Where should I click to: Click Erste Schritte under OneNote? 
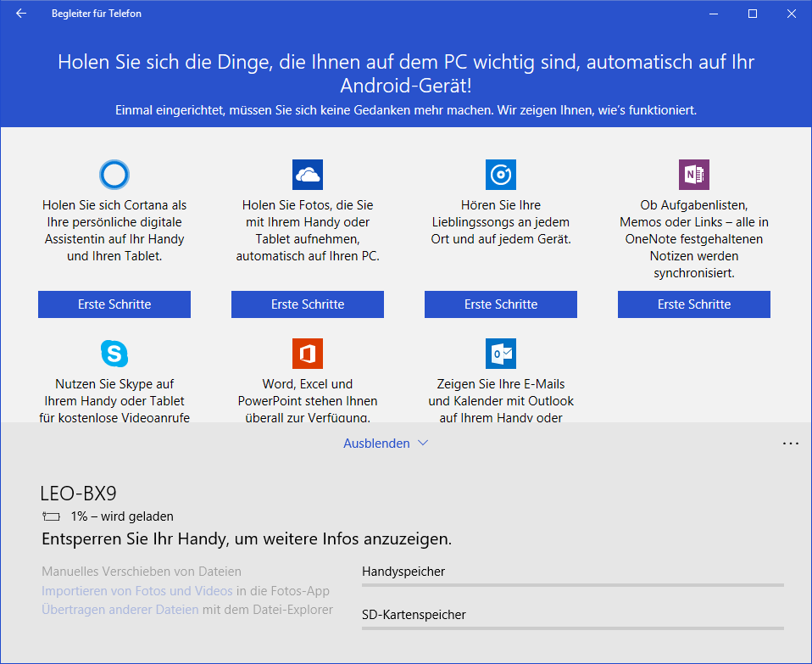pyautogui.click(x=694, y=304)
